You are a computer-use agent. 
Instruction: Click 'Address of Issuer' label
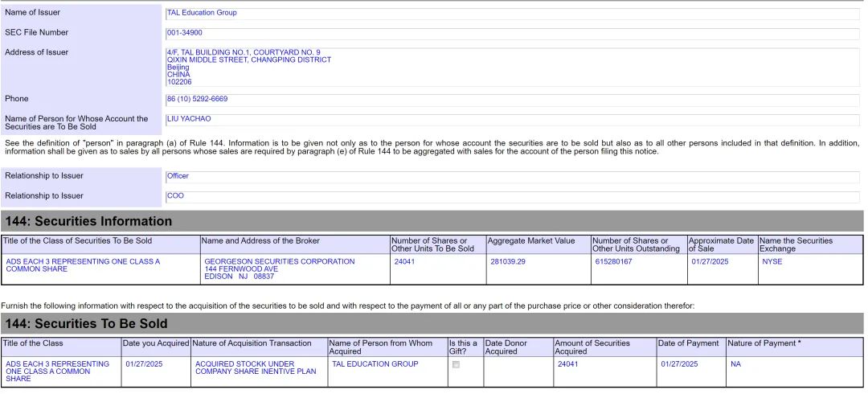(x=36, y=52)
